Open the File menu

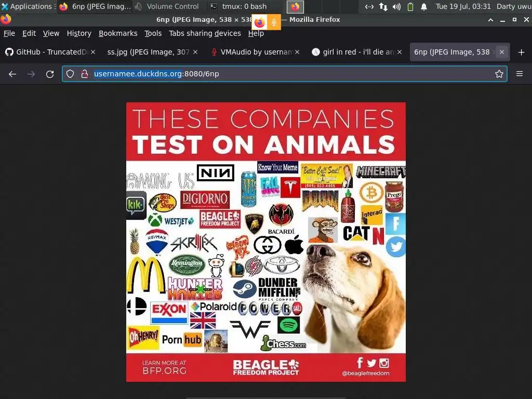tap(9, 33)
